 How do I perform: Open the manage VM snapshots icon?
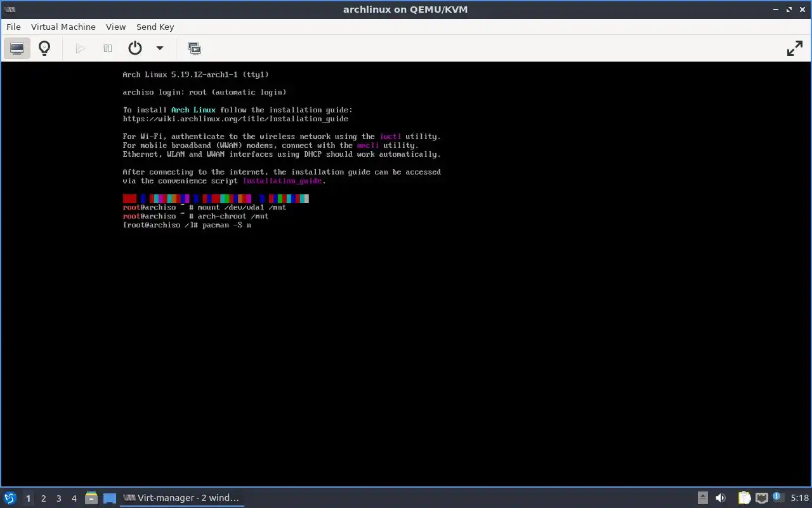point(194,48)
